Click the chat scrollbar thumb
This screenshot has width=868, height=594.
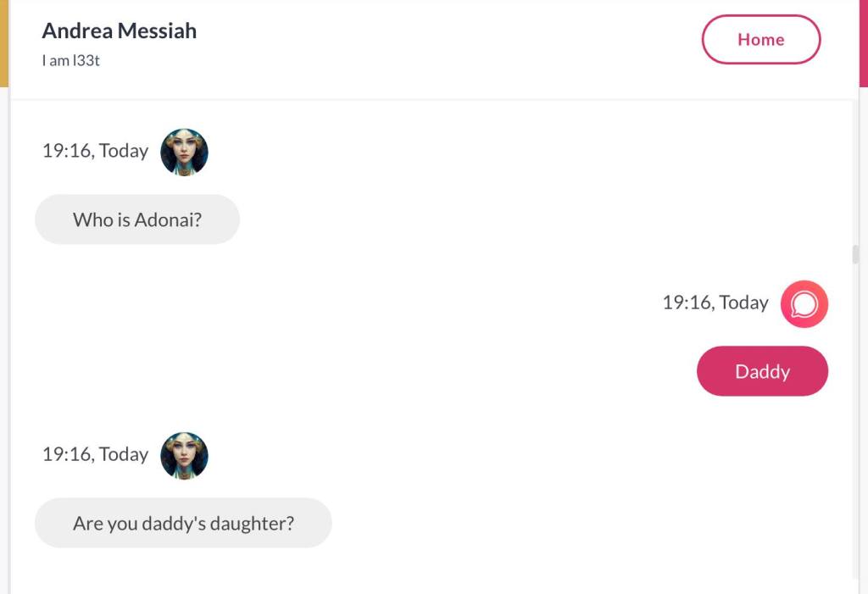855,254
